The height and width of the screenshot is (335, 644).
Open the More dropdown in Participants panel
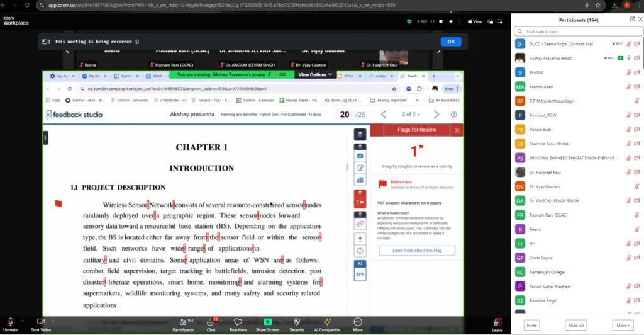[621, 326]
